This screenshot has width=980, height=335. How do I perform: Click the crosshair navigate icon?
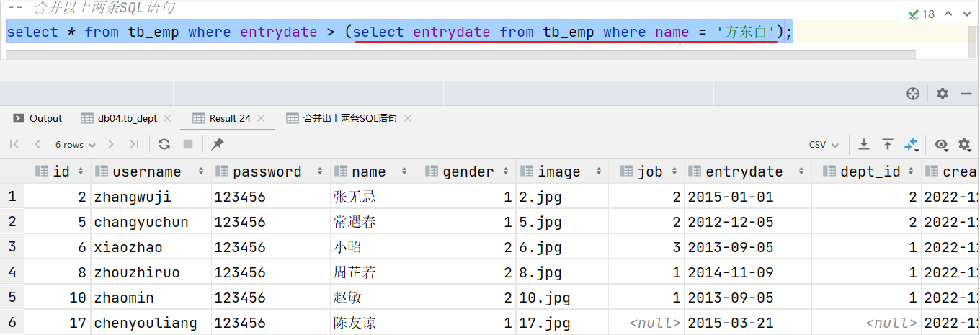click(x=913, y=94)
